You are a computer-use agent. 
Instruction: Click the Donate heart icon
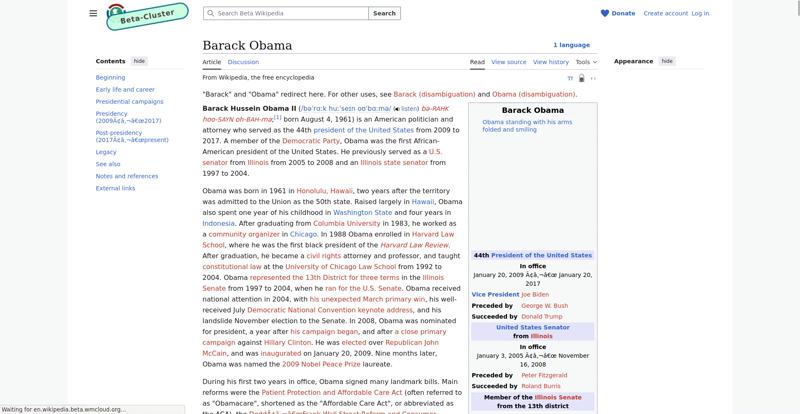pyautogui.click(x=605, y=13)
